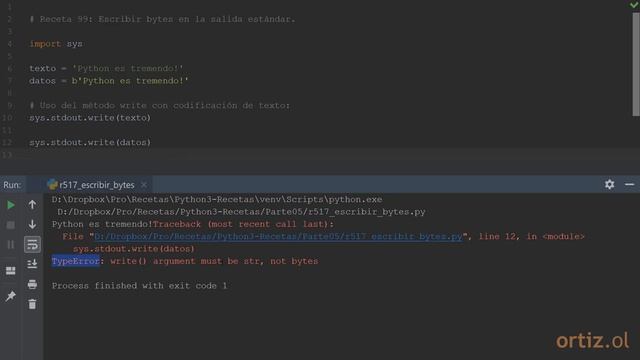Click the python.exe path output line

click(217, 200)
